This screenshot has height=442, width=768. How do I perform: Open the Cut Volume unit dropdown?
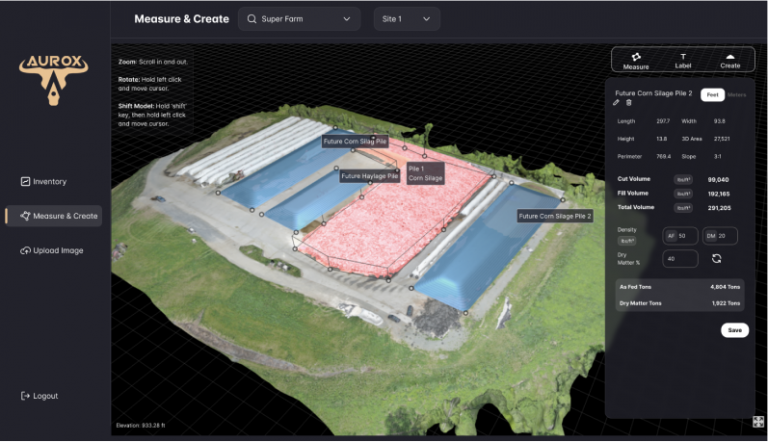click(683, 179)
